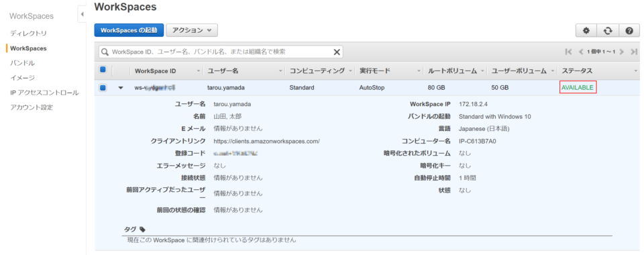Open WorkSpace ID column sort arrow
Image resolution: width=644 pixels, height=255 pixels.
pos(199,71)
